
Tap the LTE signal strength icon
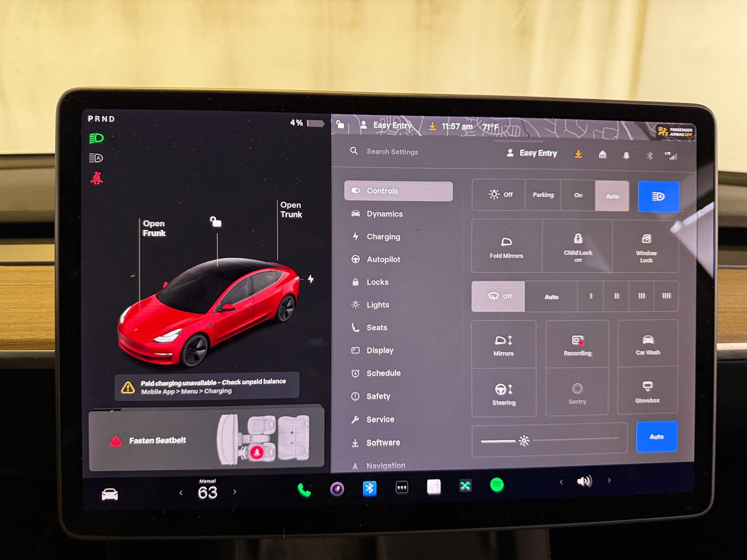[671, 156]
